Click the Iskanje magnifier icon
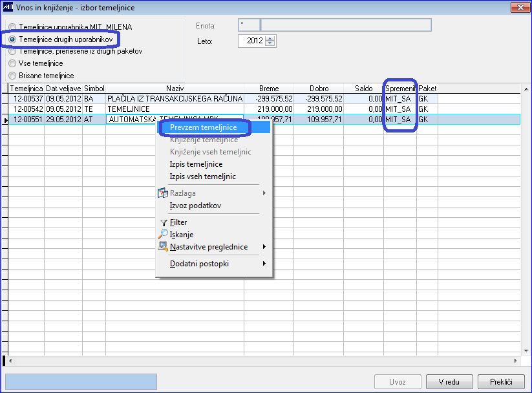532x393 pixels. tap(163, 234)
